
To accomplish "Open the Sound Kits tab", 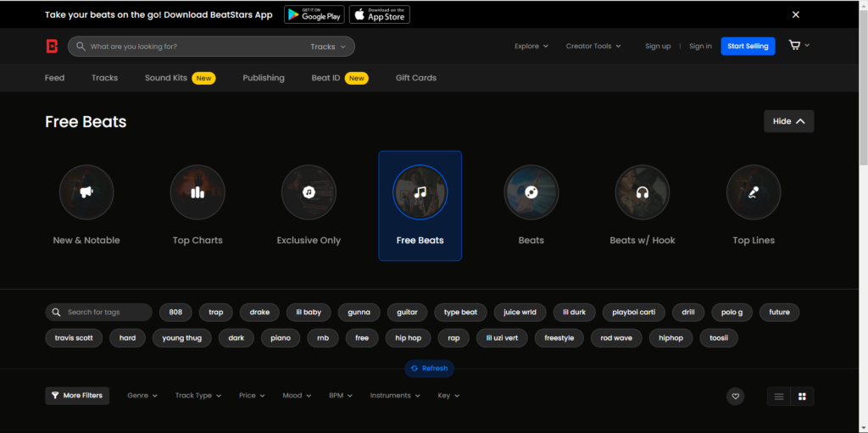I will (x=169, y=78).
